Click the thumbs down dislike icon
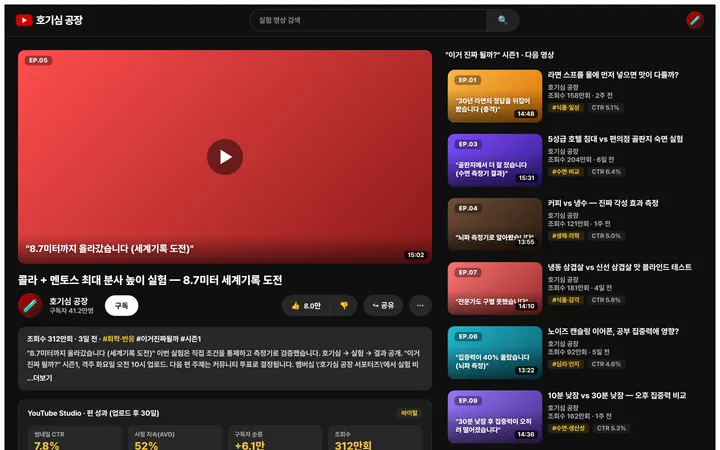 (x=344, y=306)
